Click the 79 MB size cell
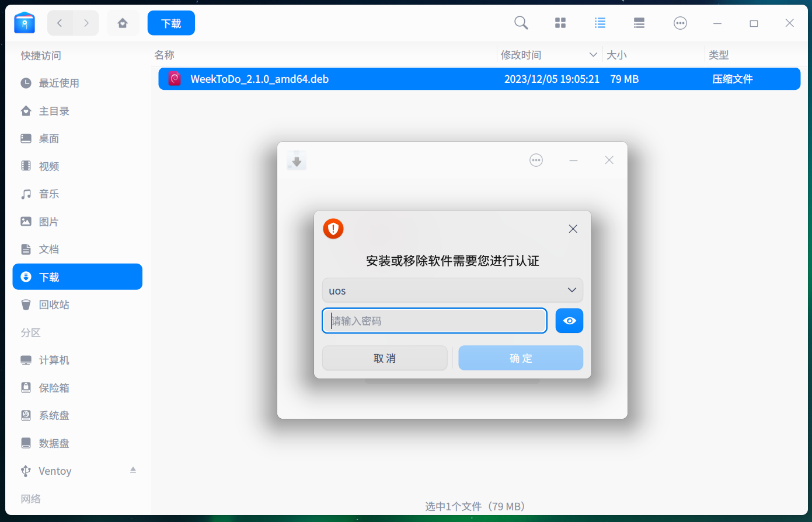Image resolution: width=812 pixels, height=522 pixels. coord(625,79)
